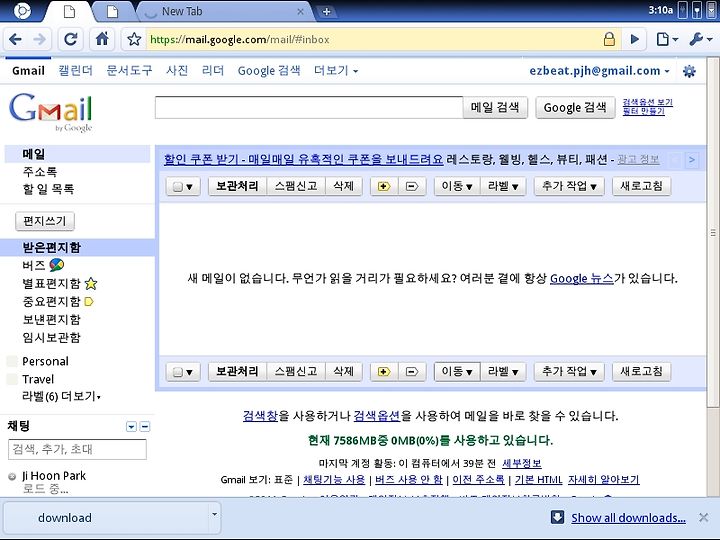Click the Chromium logo at top left

pos(22,11)
